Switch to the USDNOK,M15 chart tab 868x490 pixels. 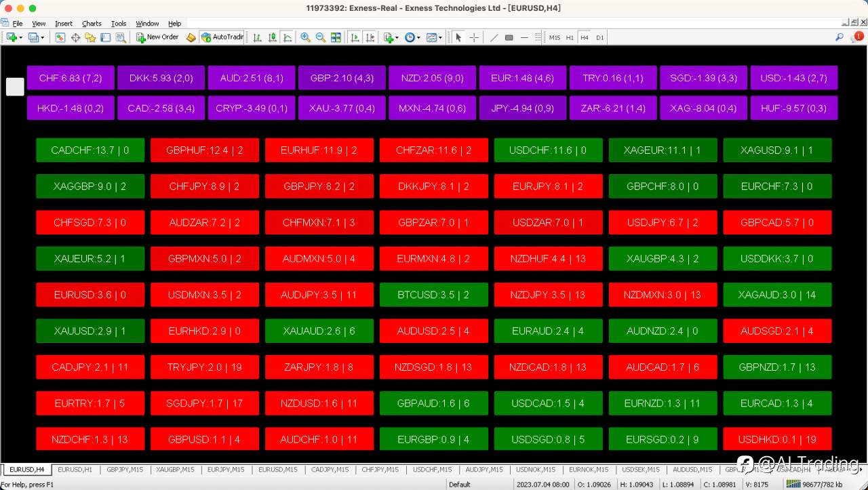click(536, 469)
